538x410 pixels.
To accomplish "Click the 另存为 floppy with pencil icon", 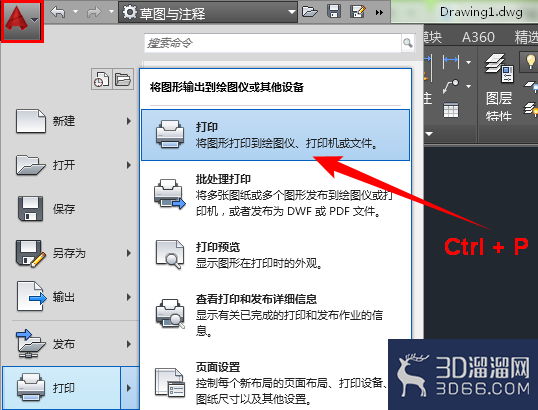I will [31, 254].
